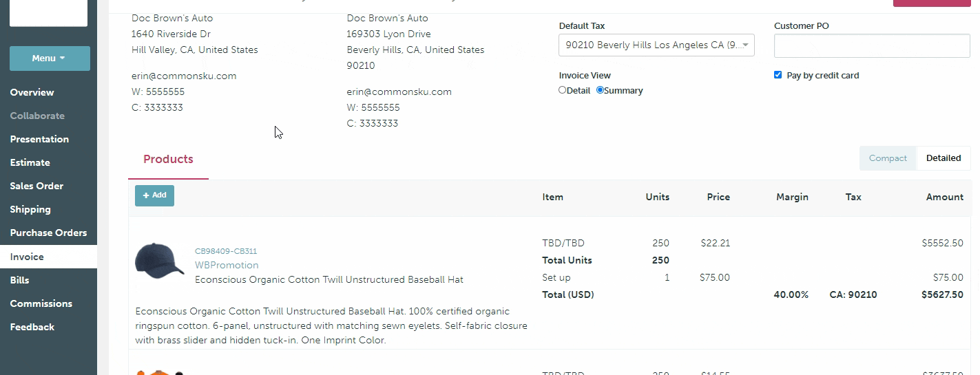The height and width of the screenshot is (375, 980).
Task: Open the Menu dropdown button
Action: pyautogui.click(x=50, y=58)
